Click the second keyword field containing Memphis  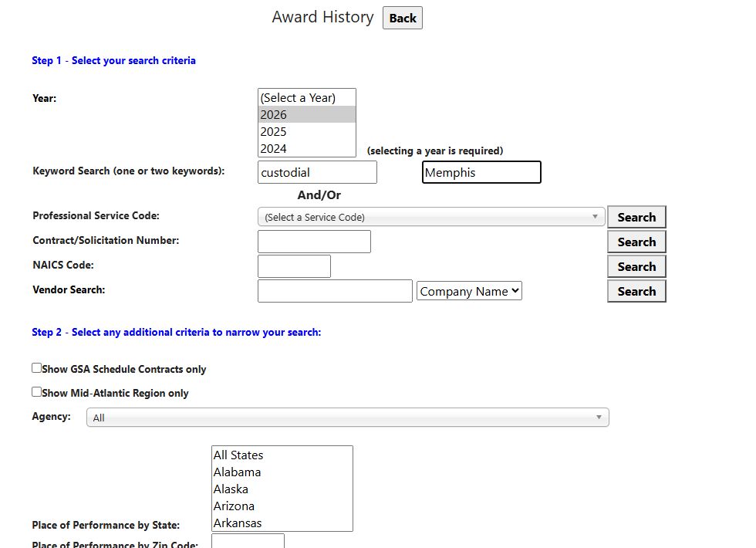[481, 172]
